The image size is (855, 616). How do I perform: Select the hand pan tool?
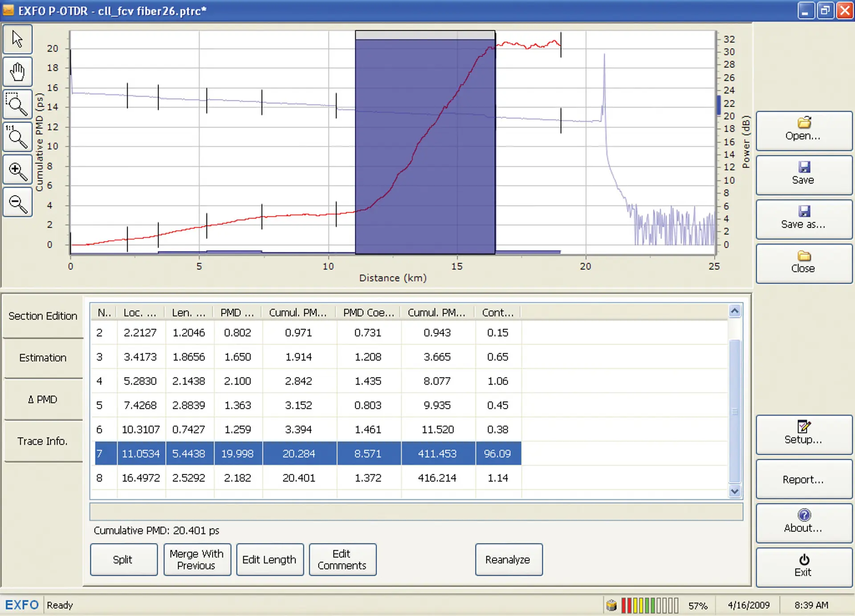click(17, 71)
